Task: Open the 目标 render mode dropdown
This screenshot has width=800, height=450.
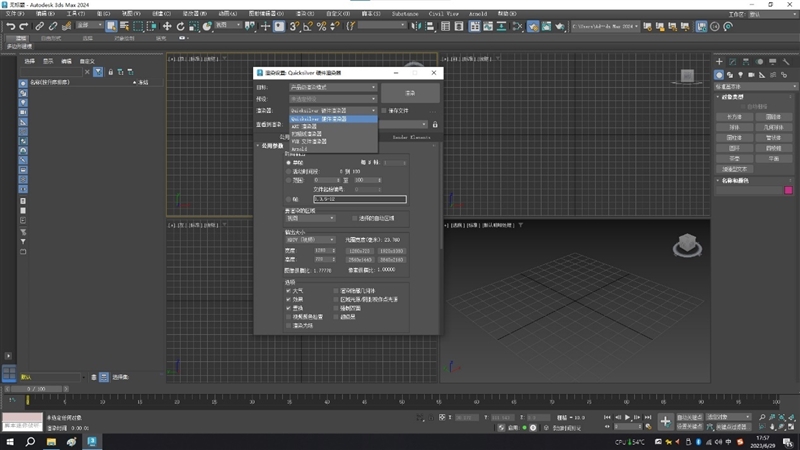Action: 333,87
